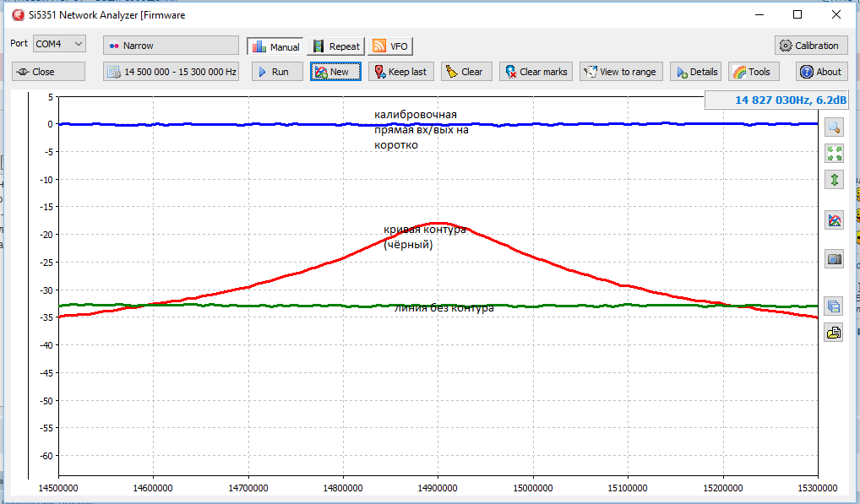Click the save notes icon in sidebar
The width and height of the screenshot is (860, 504).
click(834, 333)
